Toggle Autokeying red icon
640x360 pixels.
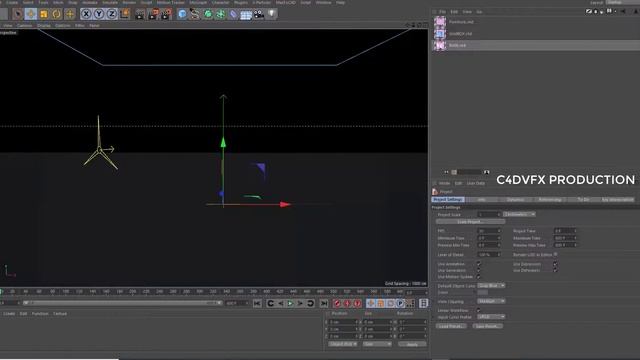347,303
